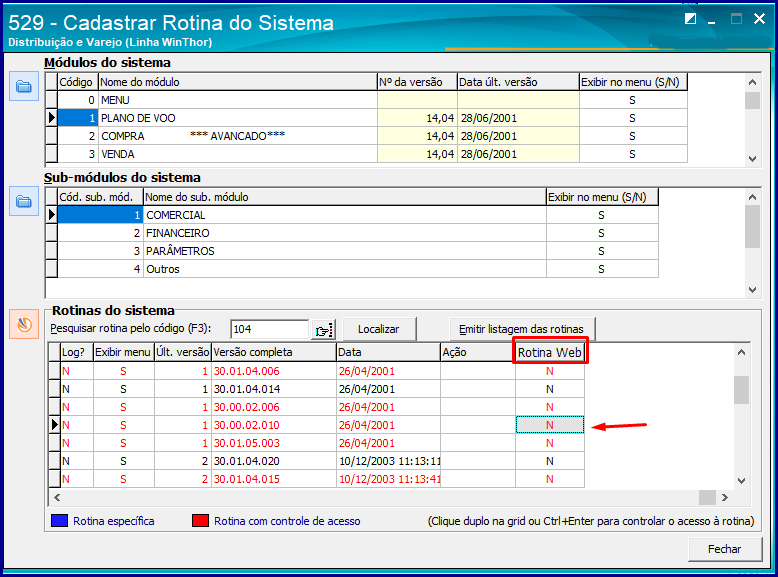The image size is (778, 577).
Task: Select the MENU module row
Action: (x=366, y=100)
